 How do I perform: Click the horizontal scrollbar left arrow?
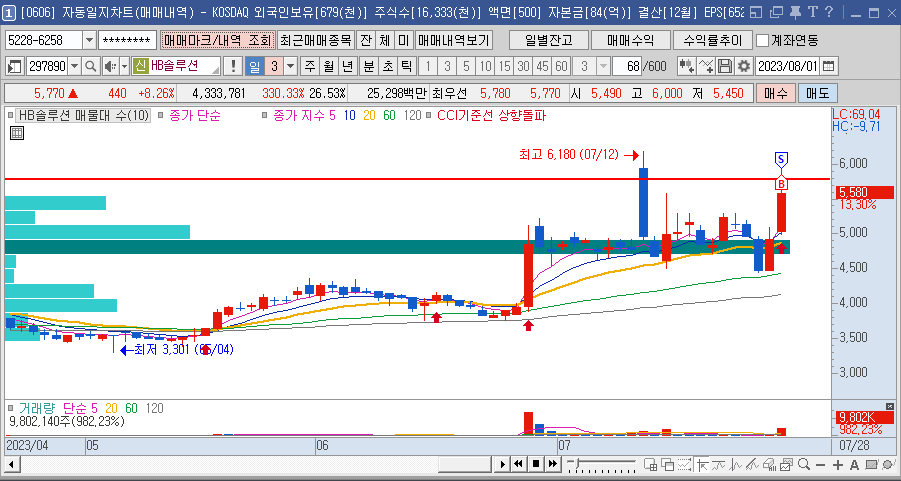point(11,464)
